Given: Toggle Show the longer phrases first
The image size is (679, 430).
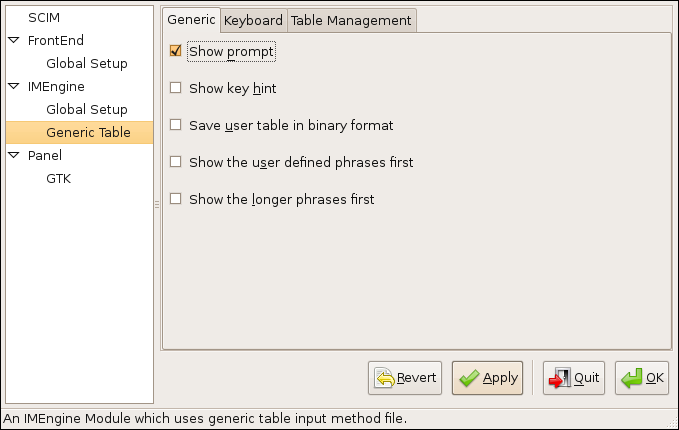Looking at the screenshot, I should [176, 199].
